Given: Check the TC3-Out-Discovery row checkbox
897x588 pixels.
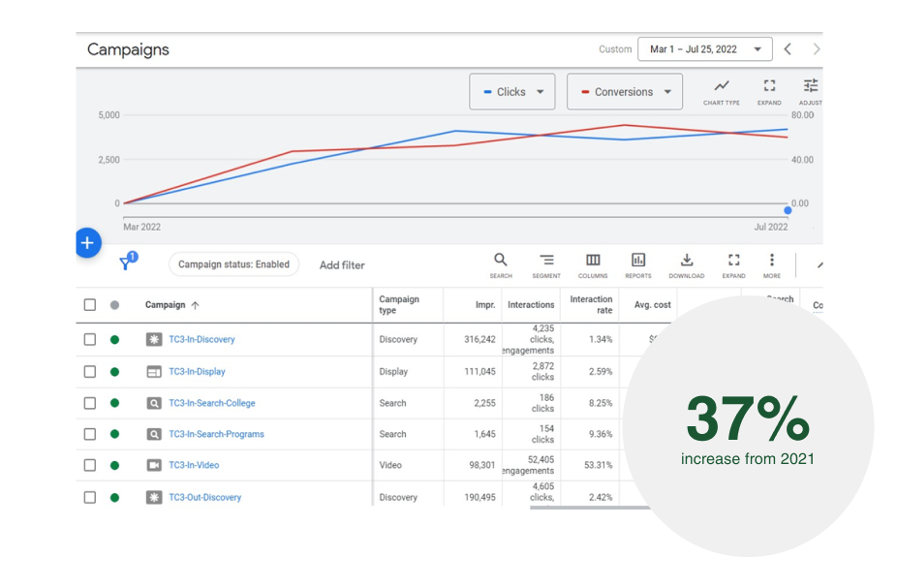Looking at the screenshot, I should point(90,497).
